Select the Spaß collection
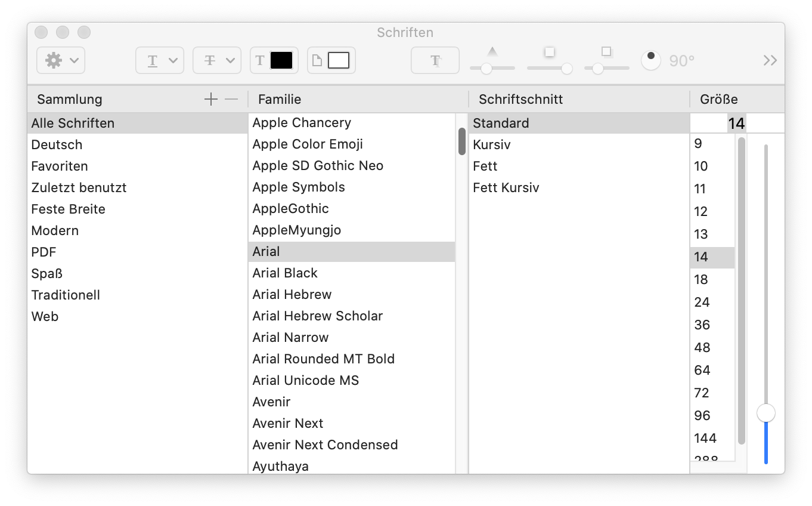This screenshot has width=812, height=506. tap(138, 273)
